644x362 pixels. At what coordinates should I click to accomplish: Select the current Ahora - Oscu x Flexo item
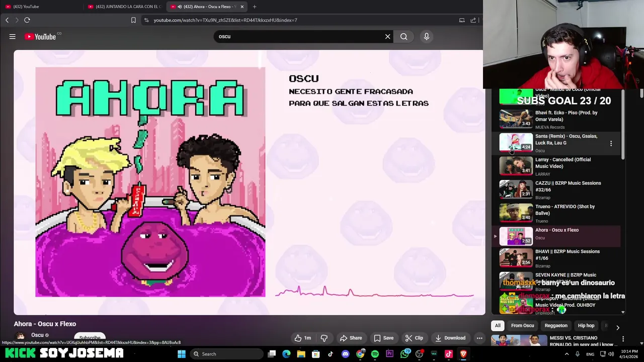pyautogui.click(x=555, y=236)
